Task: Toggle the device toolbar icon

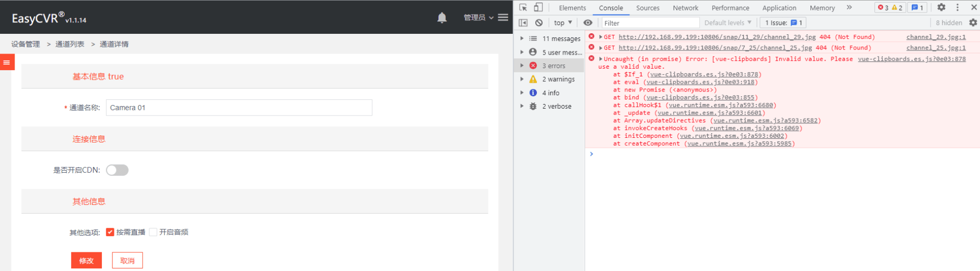Action: [538, 7]
